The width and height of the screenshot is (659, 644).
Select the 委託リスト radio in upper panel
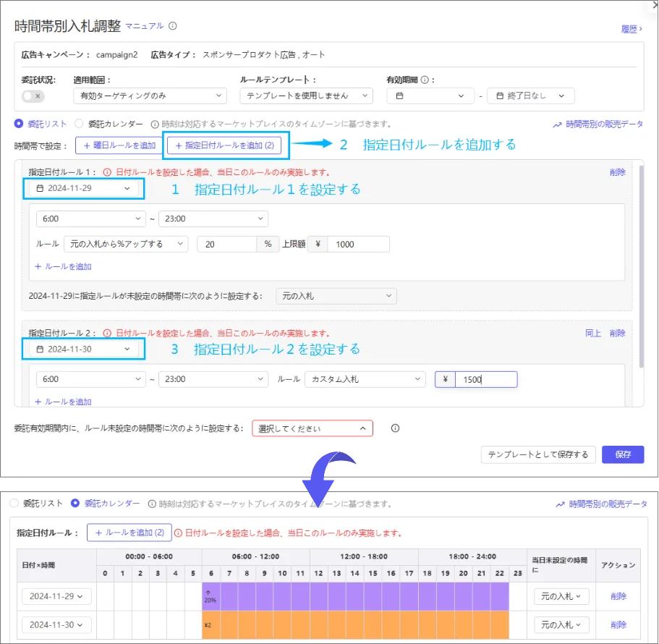pos(19,124)
